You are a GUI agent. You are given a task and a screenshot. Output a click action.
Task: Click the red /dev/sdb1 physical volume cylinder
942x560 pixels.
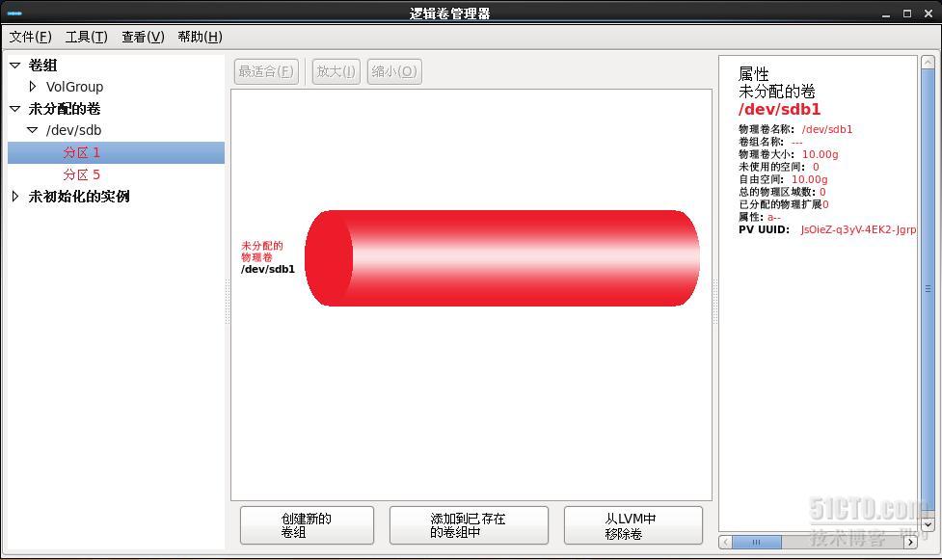click(x=502, y=258)
